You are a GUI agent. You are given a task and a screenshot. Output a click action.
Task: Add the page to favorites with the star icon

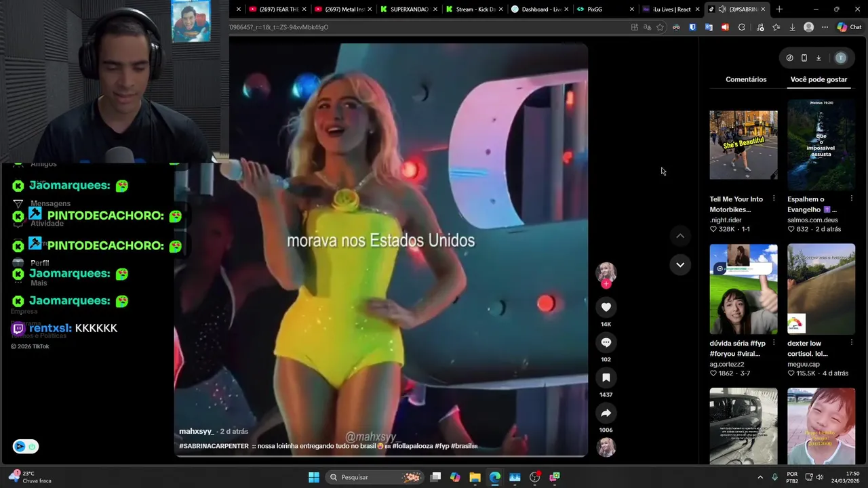tap(660, 27)
